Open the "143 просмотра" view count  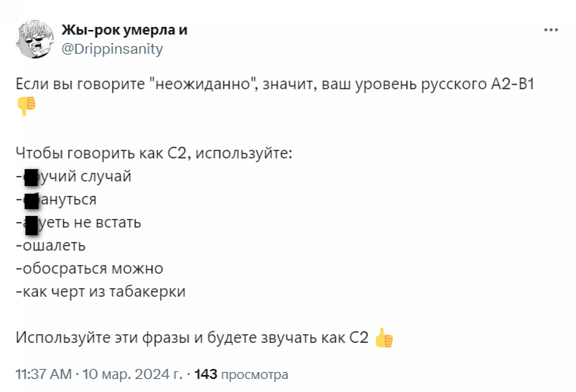tap(241, 374)
